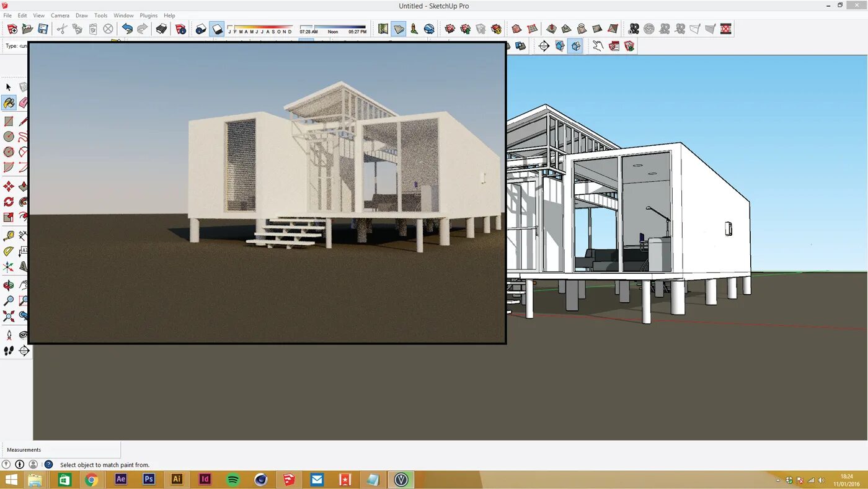Screen dimensions: 868x489
Task: Open After Effects from the taskbar
Action: coord(121,479)
